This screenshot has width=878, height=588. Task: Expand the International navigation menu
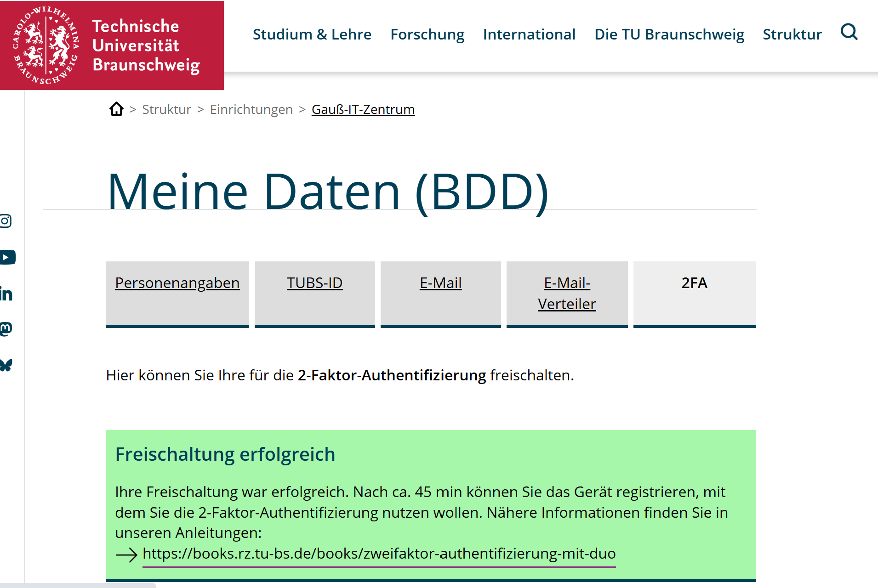(x=529, y=34)
